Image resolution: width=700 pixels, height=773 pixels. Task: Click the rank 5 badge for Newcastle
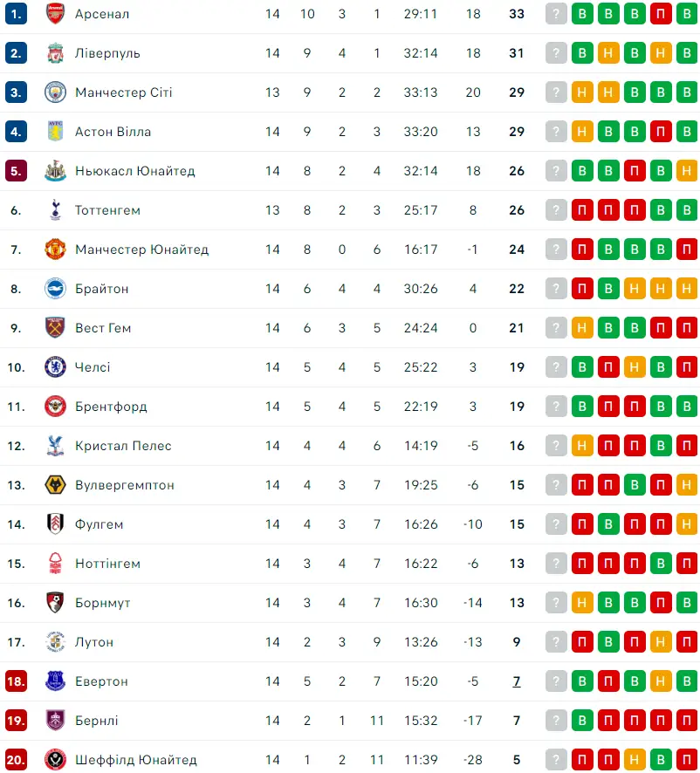[16, 171]
